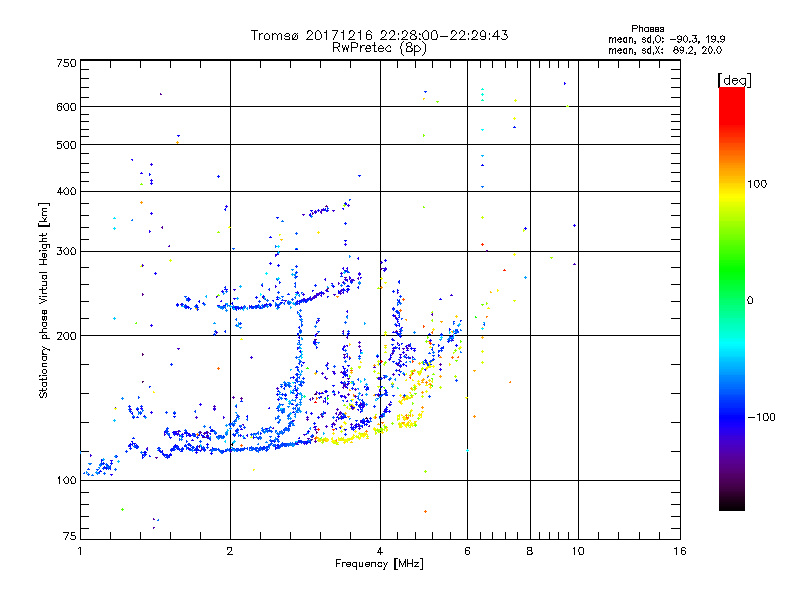Click the y-axis tick label "300"
The image size is (800, 600).
[67, 252]
